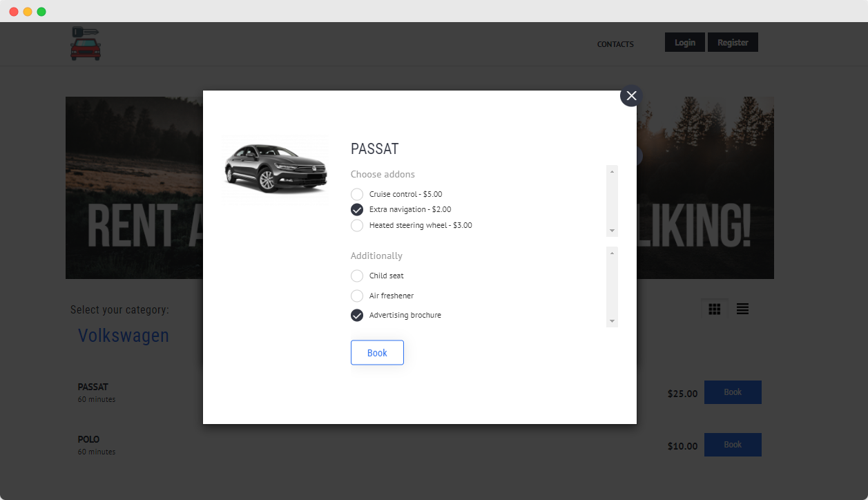Switch to list view

click(x=742, y=309)
